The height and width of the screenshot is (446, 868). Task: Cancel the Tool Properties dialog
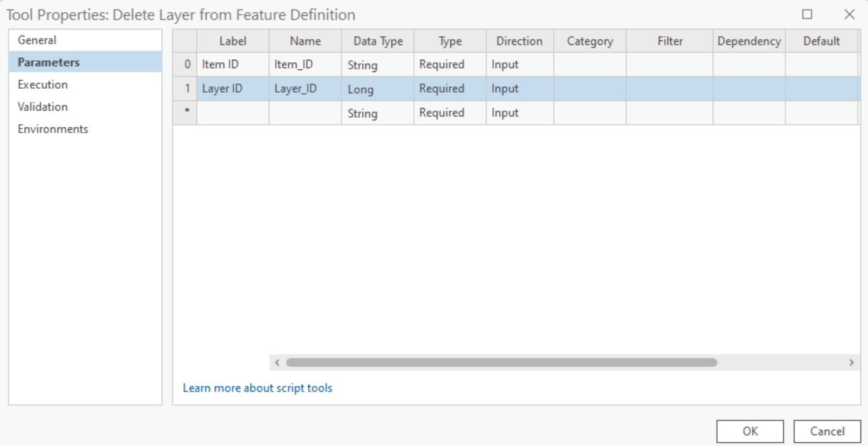tap(827, 431)
